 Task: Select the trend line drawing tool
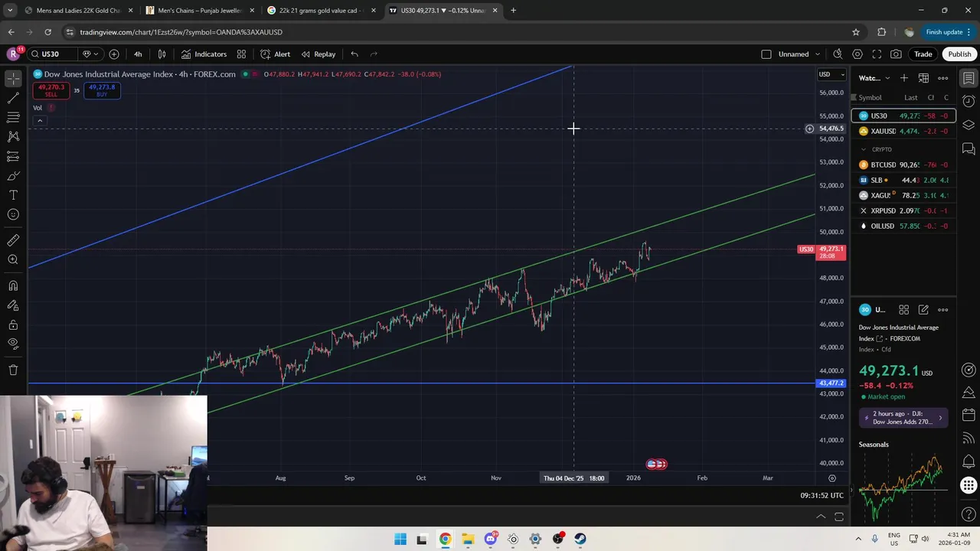coord(13,98)
